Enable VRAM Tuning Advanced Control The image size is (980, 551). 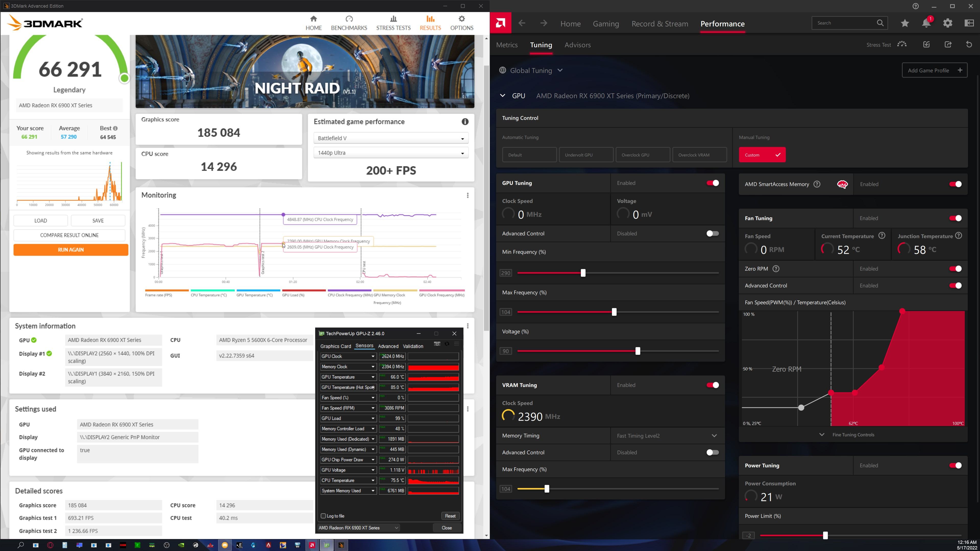click(x=713, y=453)
